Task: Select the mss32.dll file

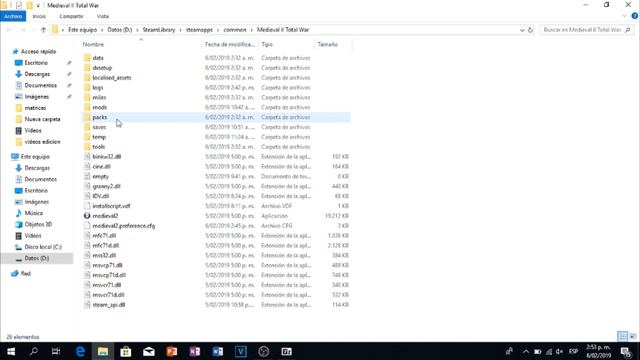Action: pos(104,256)
